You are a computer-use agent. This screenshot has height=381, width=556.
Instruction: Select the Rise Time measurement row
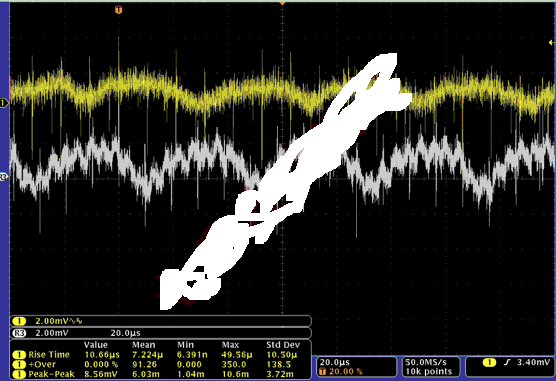click(161, 355)
